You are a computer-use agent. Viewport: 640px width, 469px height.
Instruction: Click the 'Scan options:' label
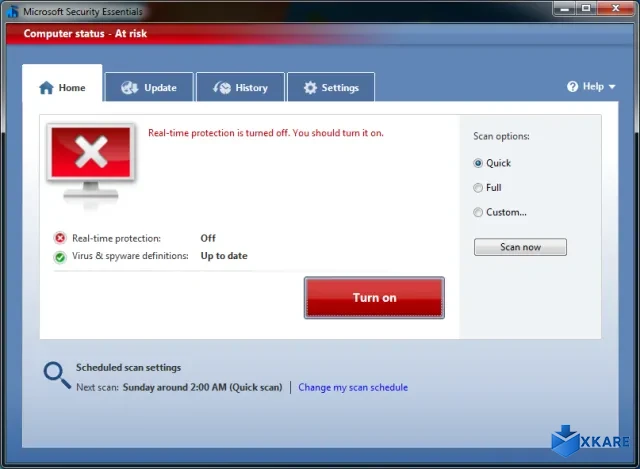pos(501,136)
